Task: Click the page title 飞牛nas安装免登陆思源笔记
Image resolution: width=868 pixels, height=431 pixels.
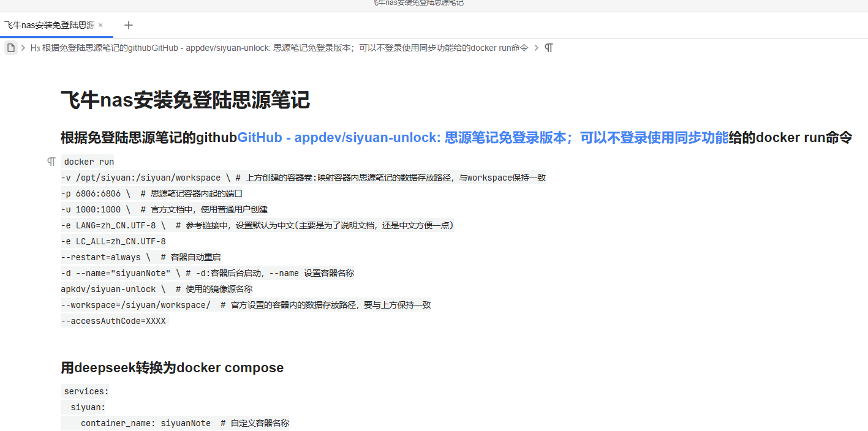Action: pyautogui.click(x=185, y=100)
